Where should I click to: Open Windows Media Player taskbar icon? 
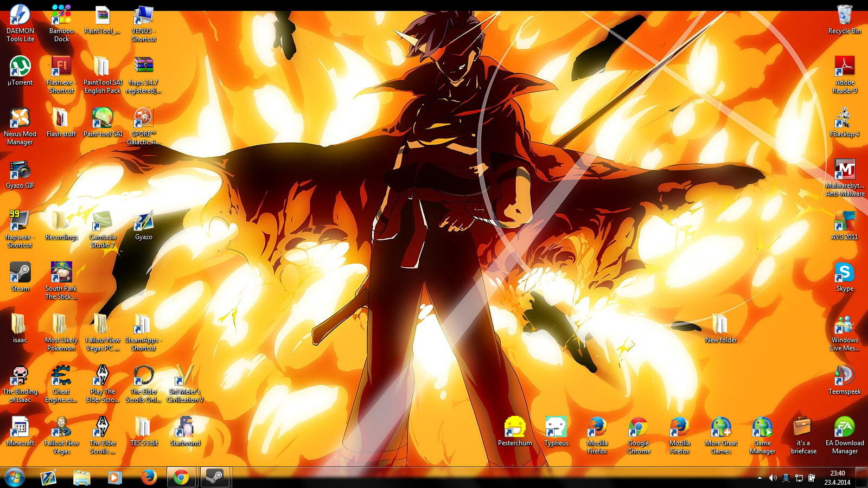(114, 477)
